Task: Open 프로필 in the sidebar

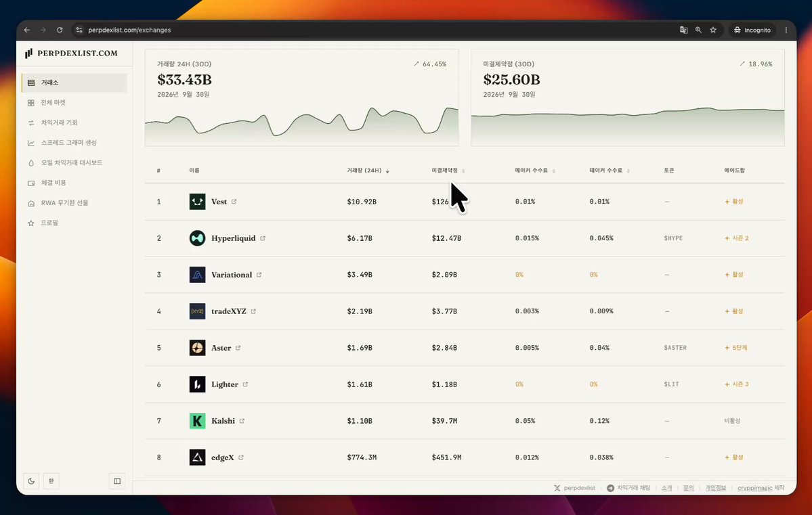Action: tap(74, 223)
